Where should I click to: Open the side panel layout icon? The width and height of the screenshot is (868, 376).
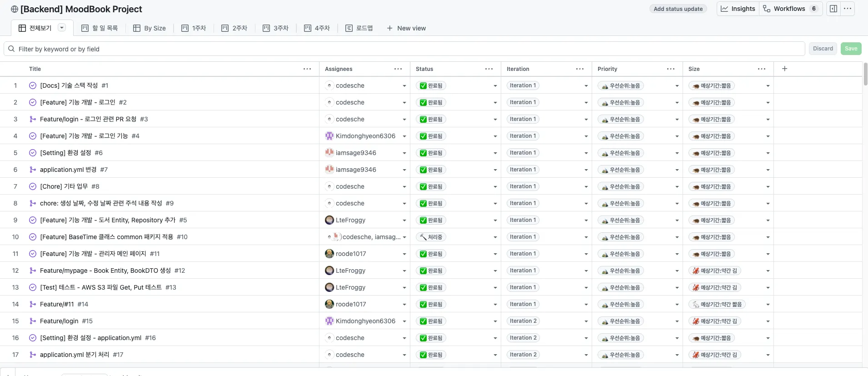pyautogui.click(x=833, y=9)
